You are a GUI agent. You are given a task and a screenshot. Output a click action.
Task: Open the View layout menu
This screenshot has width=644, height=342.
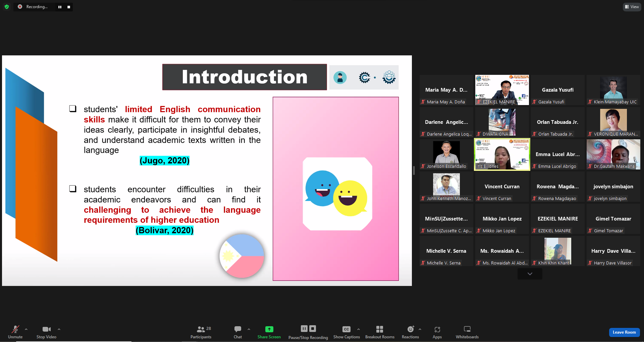coord(632,7)
